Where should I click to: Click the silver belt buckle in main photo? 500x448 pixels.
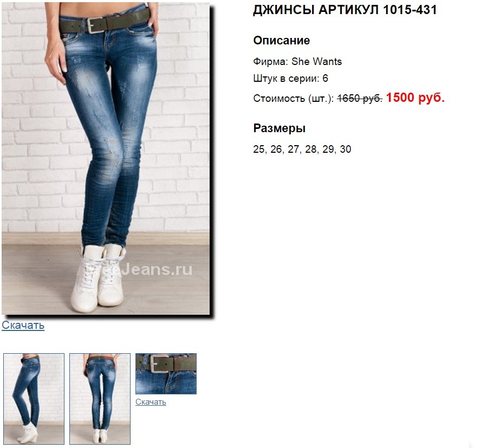[96, 25]
